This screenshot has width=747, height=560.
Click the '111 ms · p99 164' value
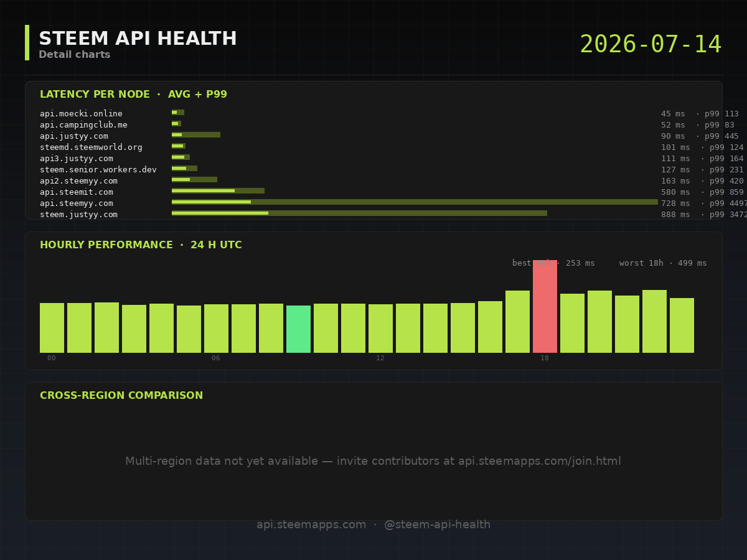click(x=702, y=159)
